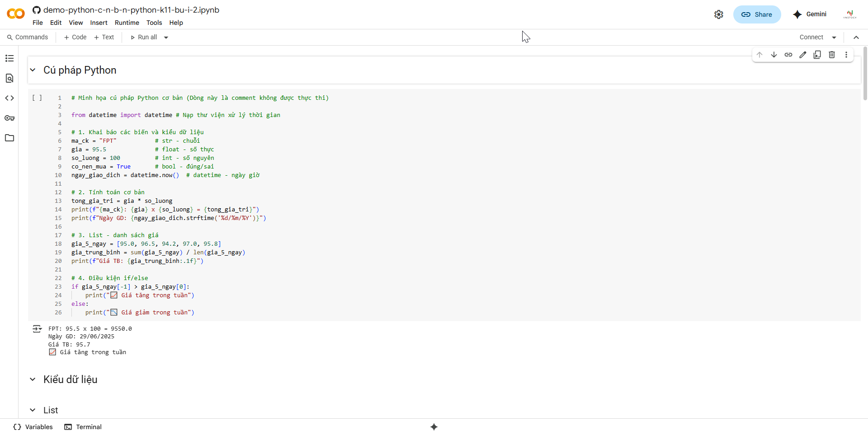Screen dimensions: 868x435
Task: Open the Gemini assistant
Action: [809, 14]
